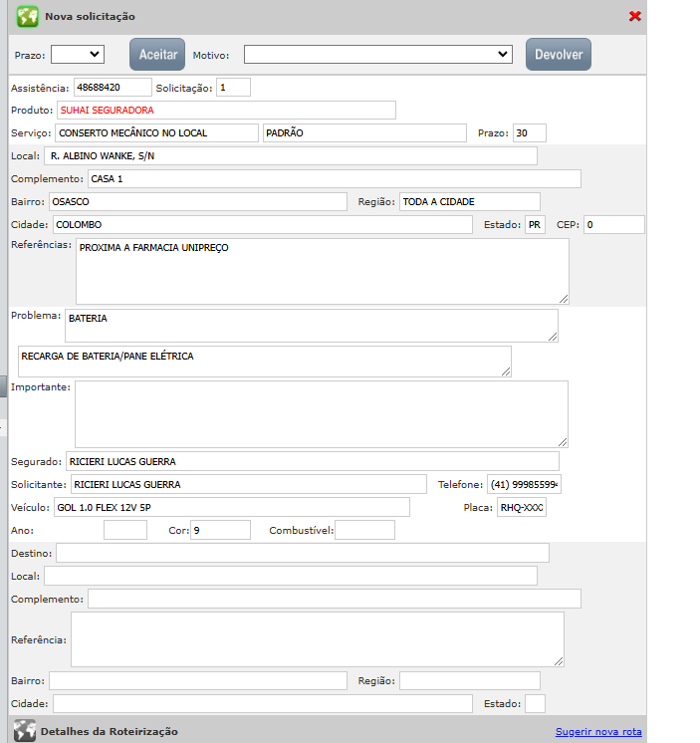Click the Serviço field CONSERTO MECÂNICO NO LOCAL
Screen dimensions: 700x743
click(156, 133)
